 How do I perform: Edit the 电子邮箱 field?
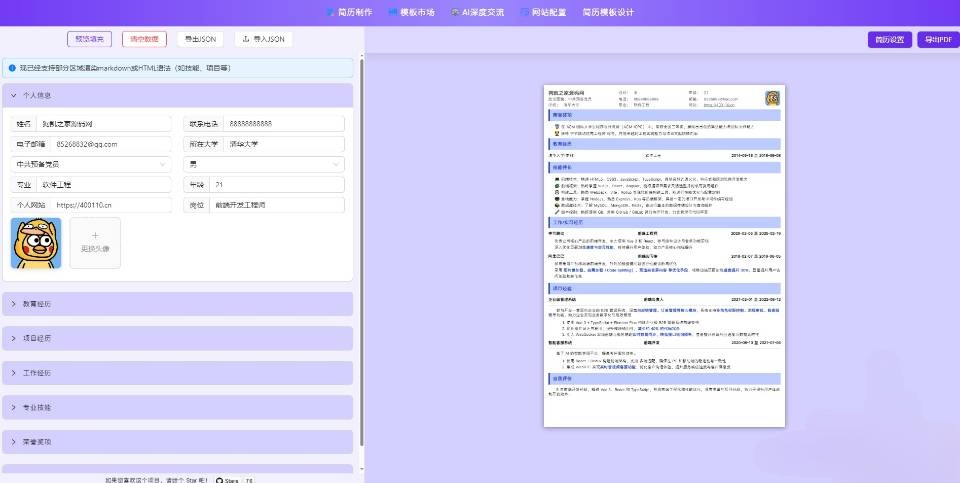tap(111, 144)
